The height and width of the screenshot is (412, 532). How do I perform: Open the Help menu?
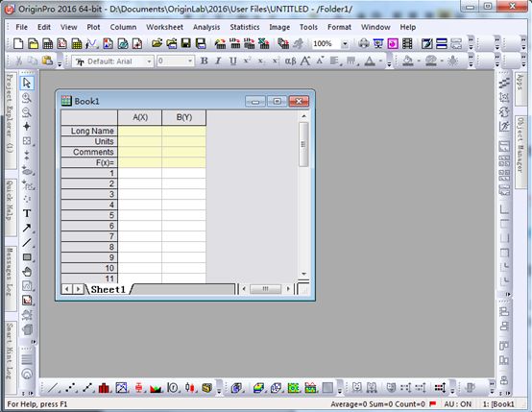(x=408, y=27)
